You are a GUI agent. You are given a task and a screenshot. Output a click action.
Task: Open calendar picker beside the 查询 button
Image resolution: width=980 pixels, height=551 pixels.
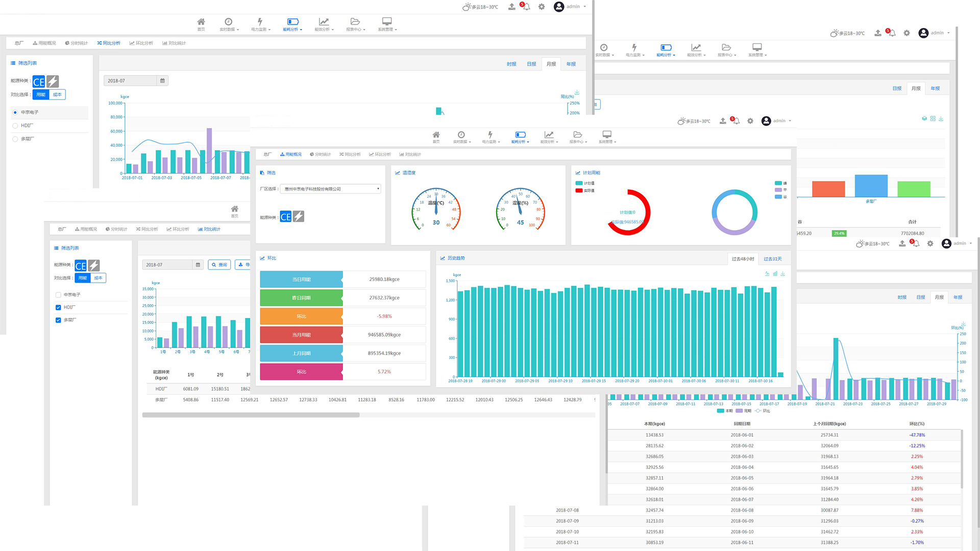pyautogui.click(x=198, y=265)
